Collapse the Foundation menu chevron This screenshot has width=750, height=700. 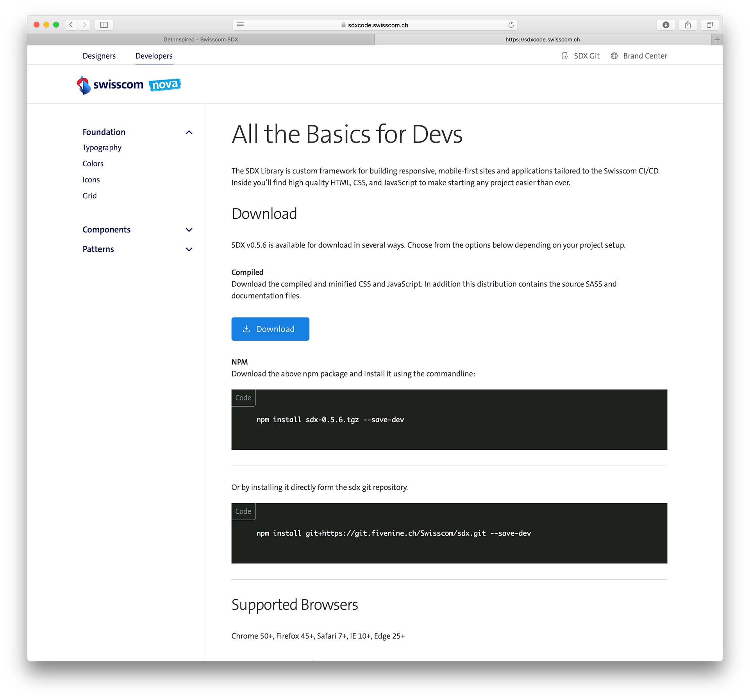pyautogui.click(x=189, y=132)
